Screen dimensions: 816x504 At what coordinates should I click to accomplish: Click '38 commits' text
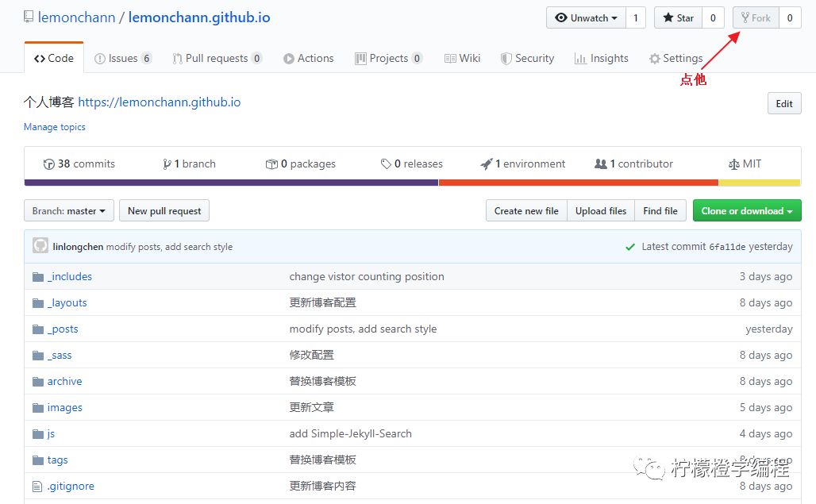[x=87, y=164]
